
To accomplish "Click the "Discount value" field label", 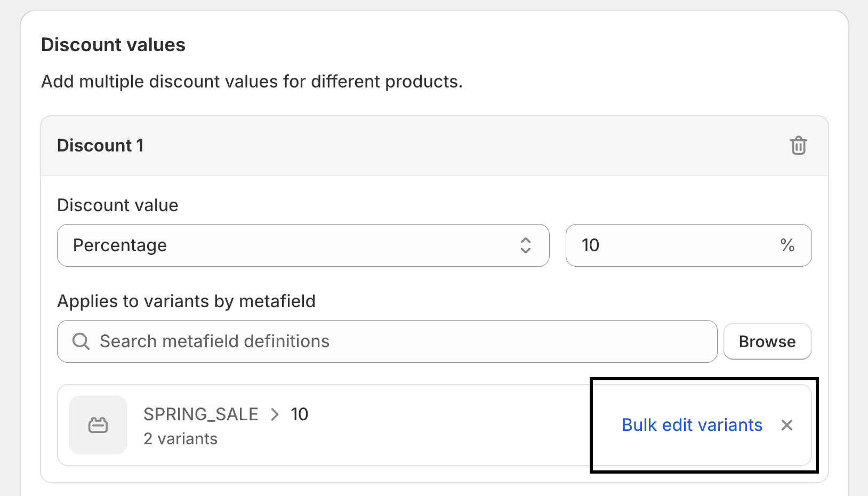I will tap(118, 205).
